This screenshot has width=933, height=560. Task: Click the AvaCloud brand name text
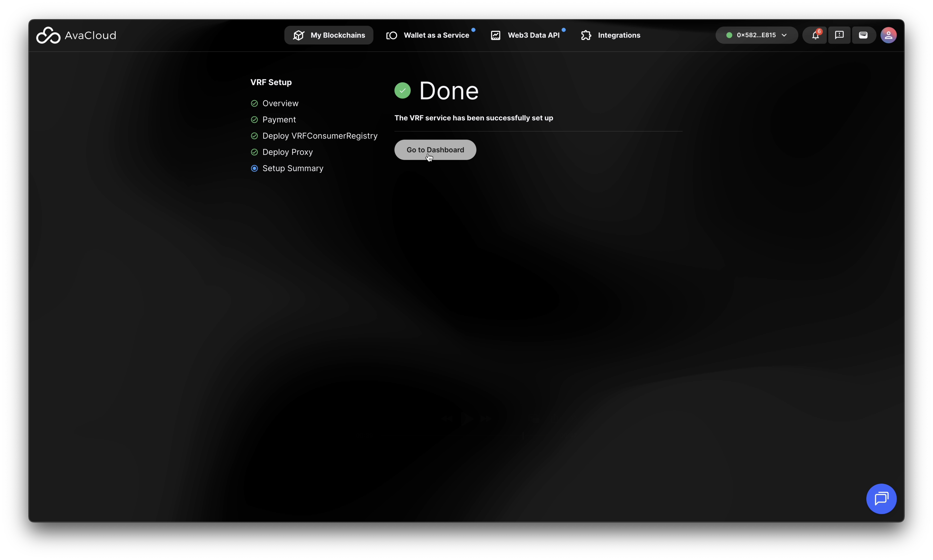(x=90, y=36)
